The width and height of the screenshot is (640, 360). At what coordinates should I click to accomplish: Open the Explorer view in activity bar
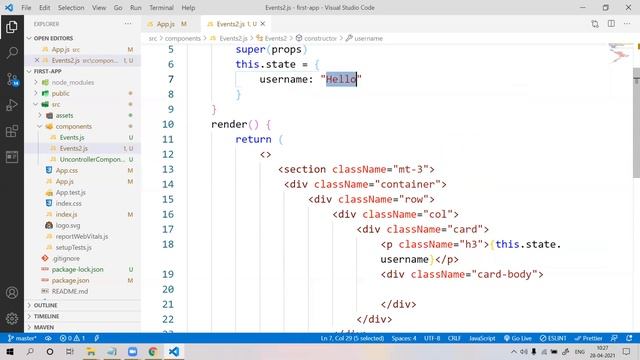click(x=12, y=27)
